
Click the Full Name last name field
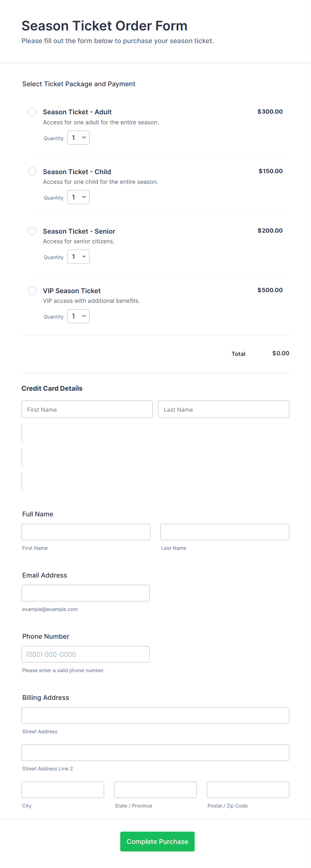225,532
